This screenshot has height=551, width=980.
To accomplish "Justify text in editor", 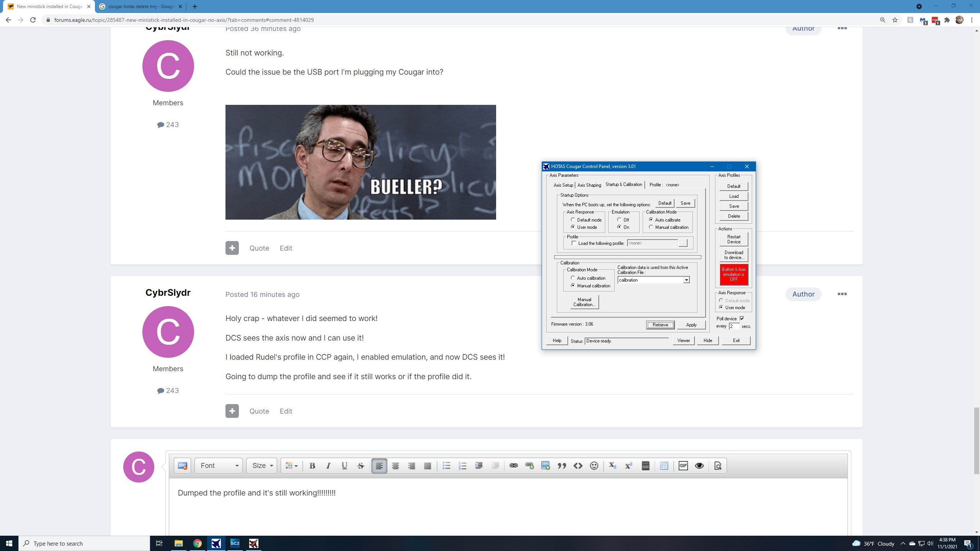I will [428, 466].
